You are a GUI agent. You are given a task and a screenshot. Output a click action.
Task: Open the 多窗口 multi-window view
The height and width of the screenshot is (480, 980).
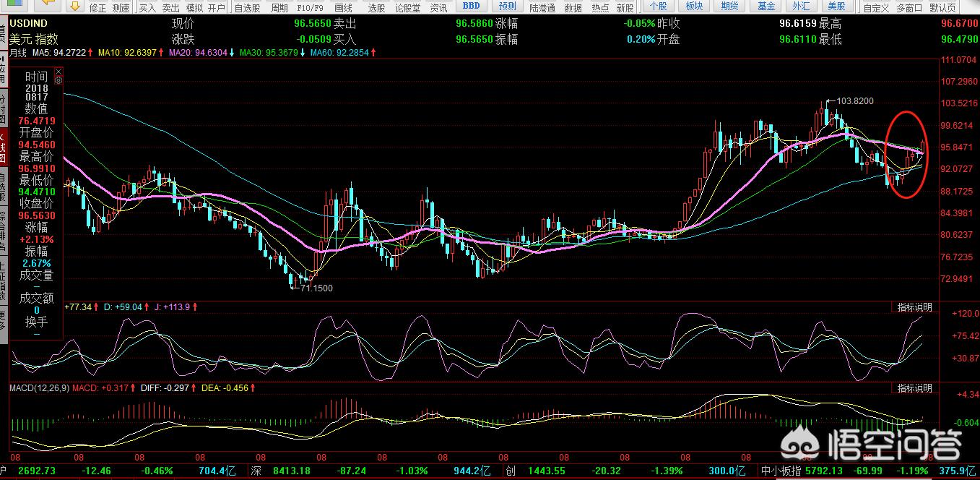point(910,7)
